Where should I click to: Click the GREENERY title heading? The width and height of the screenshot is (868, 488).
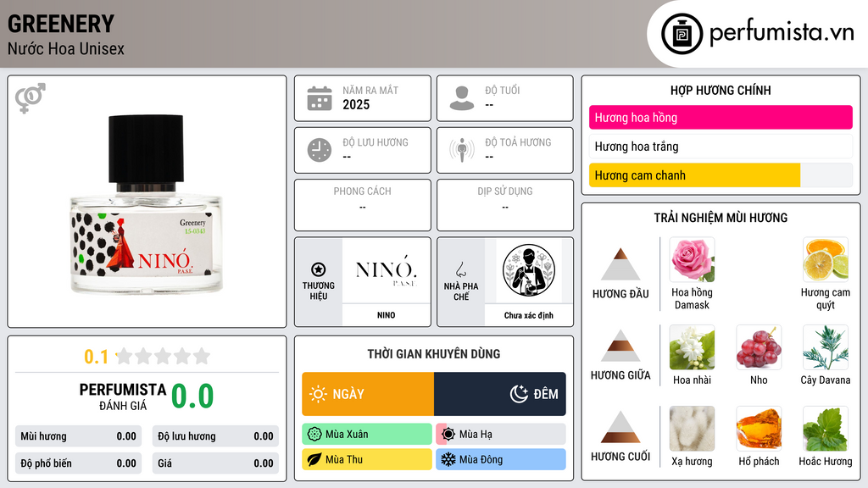click(61, 24)
